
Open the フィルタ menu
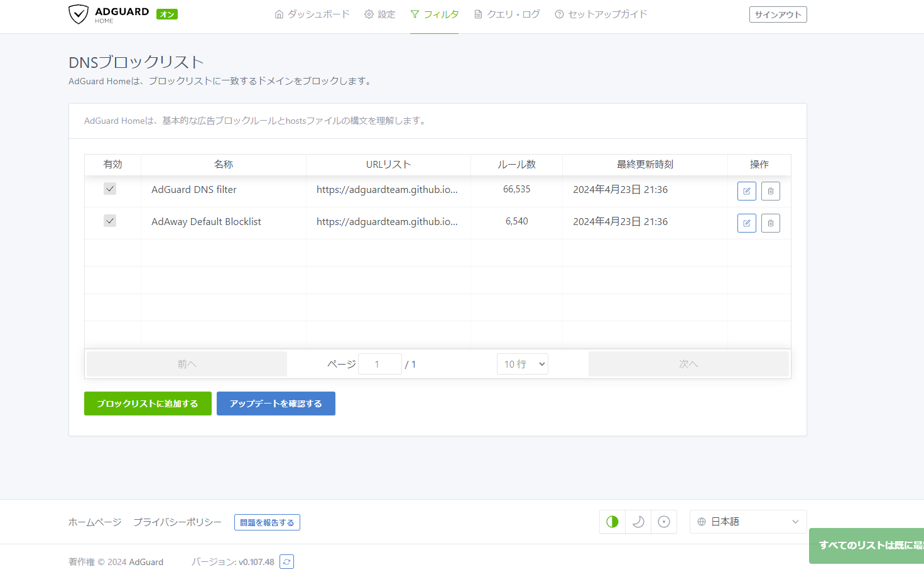pyautogui.click(x=435, y=14)
